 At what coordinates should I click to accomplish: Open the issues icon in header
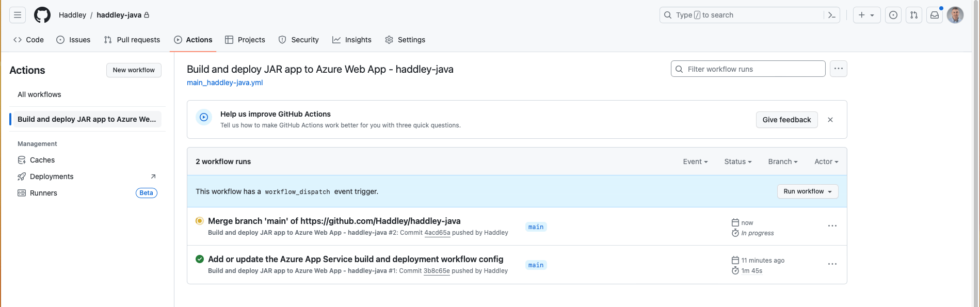(x=893, y=15)
